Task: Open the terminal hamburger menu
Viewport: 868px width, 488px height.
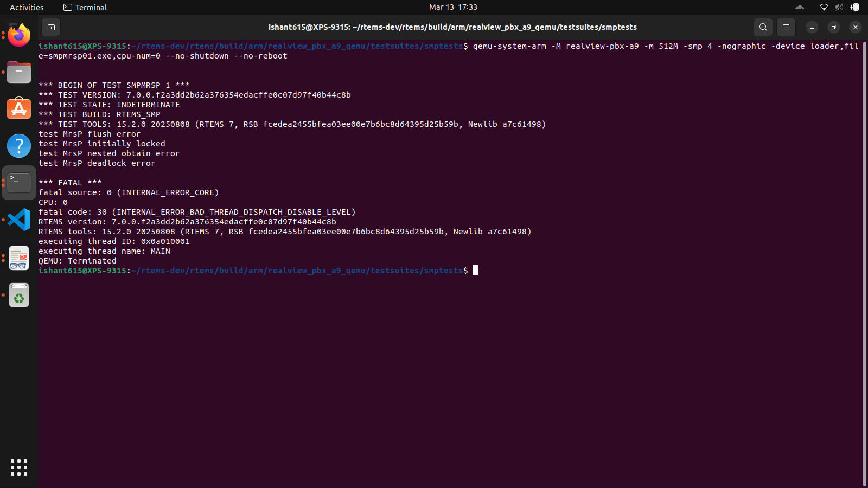Action: tap(786, 27)
